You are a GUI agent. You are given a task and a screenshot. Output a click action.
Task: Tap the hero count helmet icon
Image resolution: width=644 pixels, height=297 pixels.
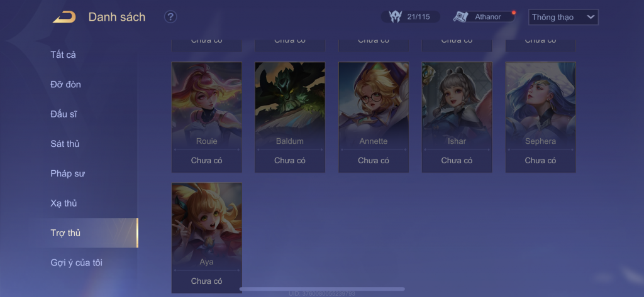click(x=395, y=17)
